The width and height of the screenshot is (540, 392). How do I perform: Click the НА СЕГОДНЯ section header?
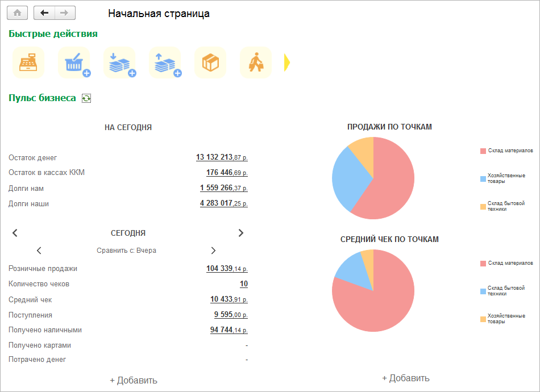click(128, 127)
